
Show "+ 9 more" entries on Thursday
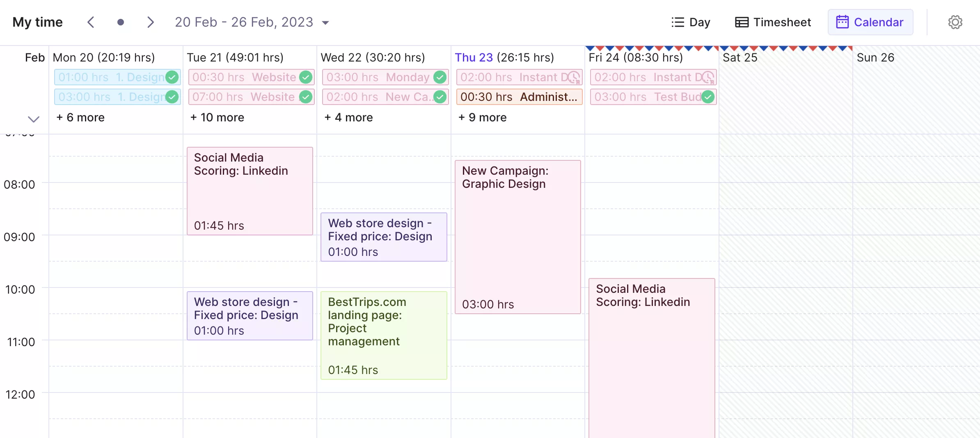(x=483, y=117)
